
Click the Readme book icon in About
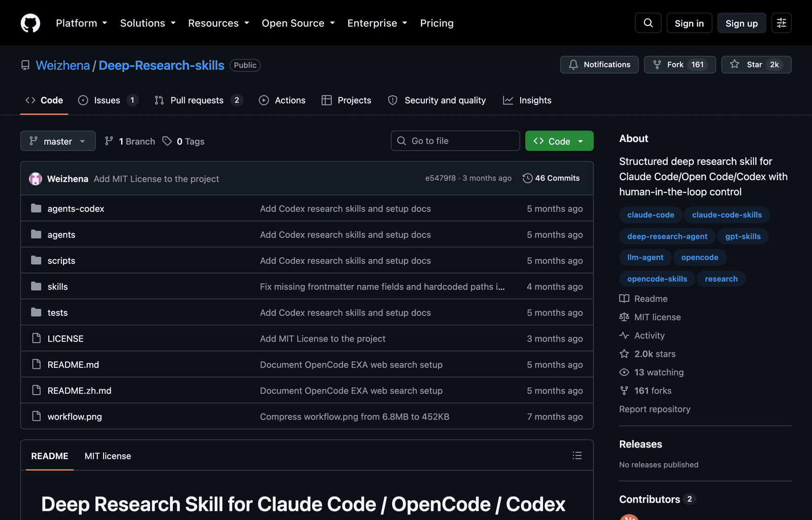point(624,298)
